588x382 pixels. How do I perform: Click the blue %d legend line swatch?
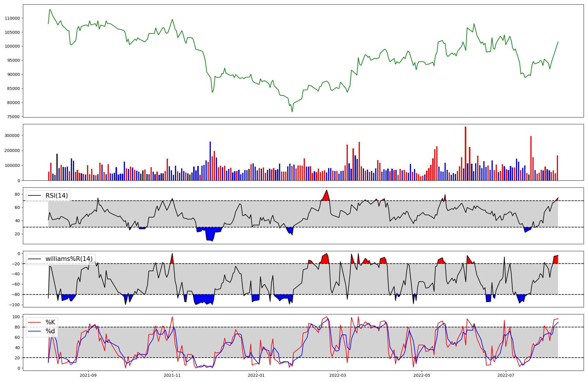[x=34, y=331]
